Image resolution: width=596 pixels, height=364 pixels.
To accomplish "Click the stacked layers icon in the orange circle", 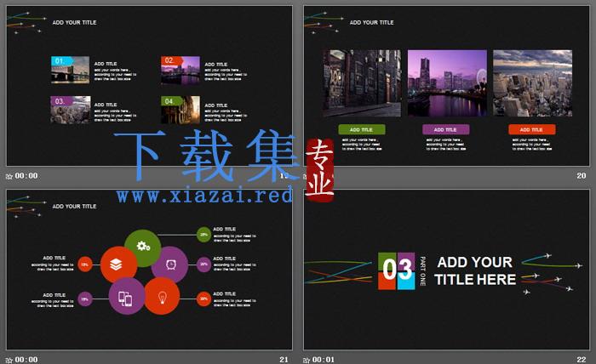I will tap(117, 264).
